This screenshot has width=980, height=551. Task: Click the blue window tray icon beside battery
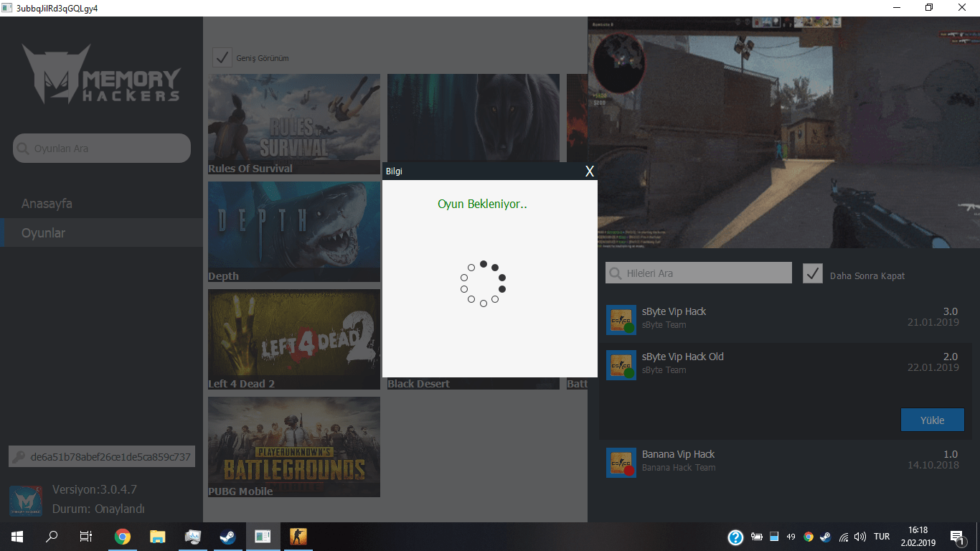pyautogui.click(x=774, y=537)
